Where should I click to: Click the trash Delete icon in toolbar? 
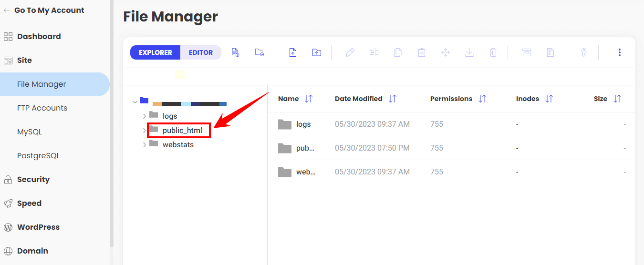(x=493, y=52)
